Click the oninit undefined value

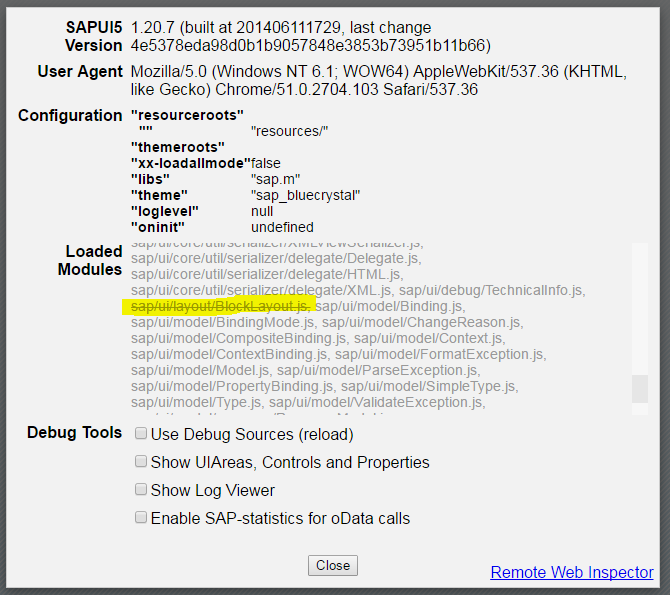[282, 227]
